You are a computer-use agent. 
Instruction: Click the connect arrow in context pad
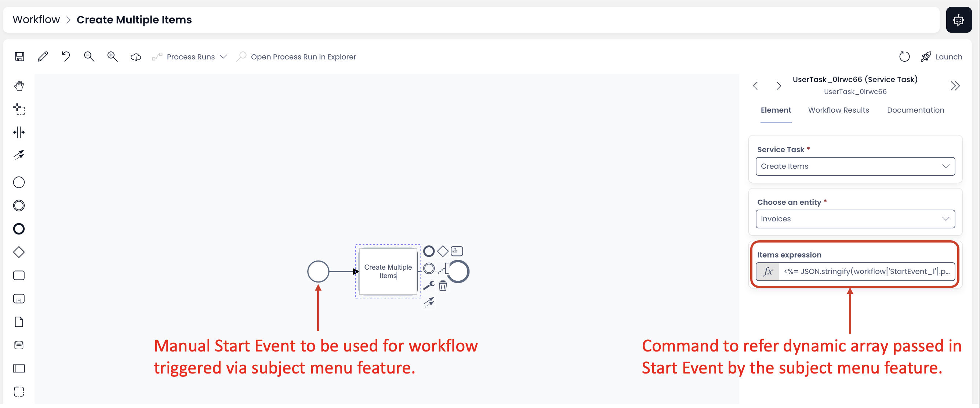tap(429, 302)
